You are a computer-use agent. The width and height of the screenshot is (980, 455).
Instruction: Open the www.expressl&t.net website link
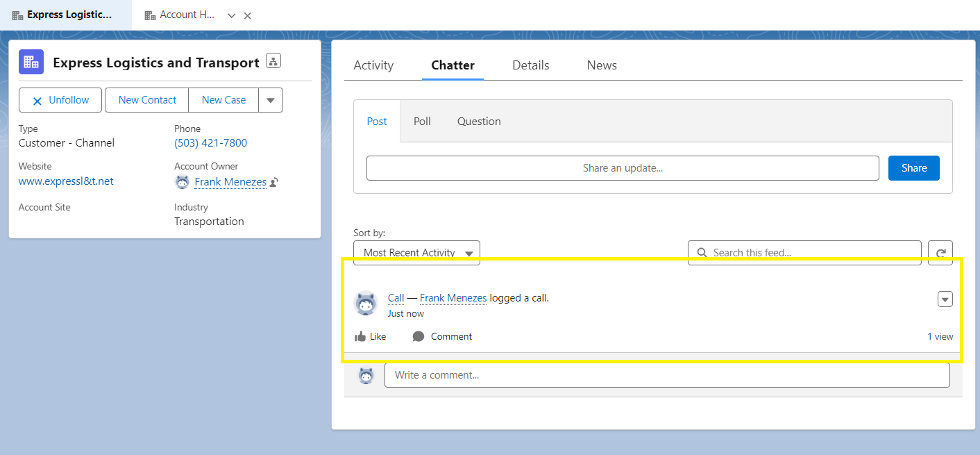coord(66,181)
